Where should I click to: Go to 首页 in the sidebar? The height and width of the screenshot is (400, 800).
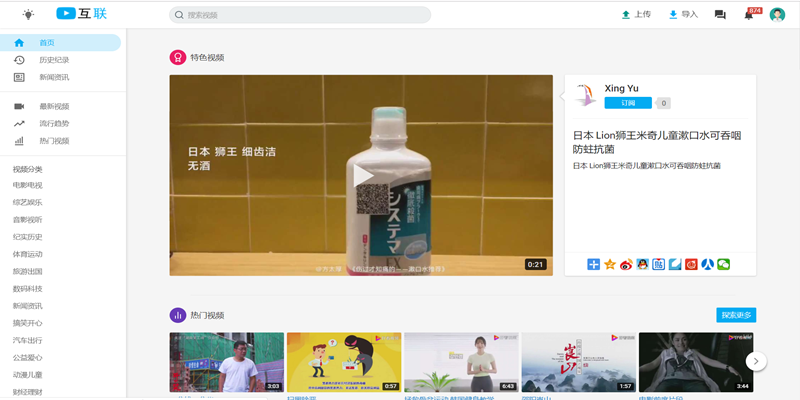tap(60, 43)
